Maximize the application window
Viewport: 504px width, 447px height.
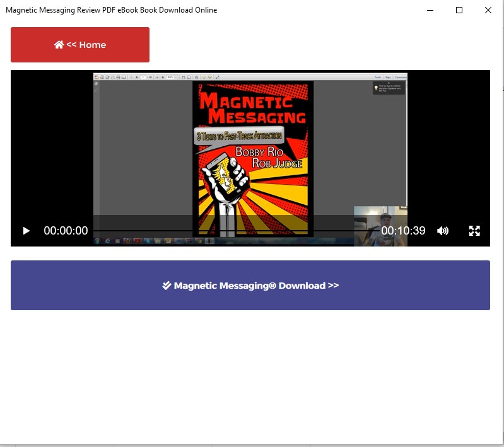pos(459,10)
